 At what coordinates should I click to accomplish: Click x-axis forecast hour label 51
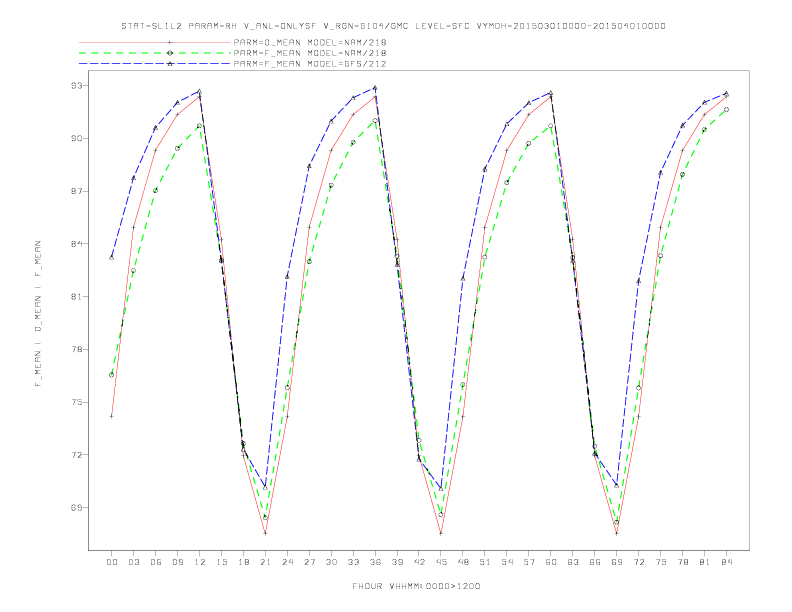485,562
